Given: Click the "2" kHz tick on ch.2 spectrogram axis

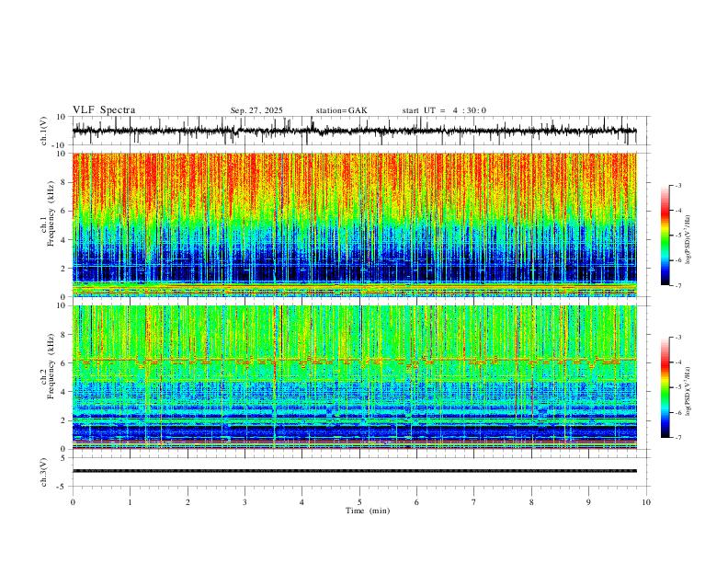Looking at the screenshot, I should coord(64,420).
